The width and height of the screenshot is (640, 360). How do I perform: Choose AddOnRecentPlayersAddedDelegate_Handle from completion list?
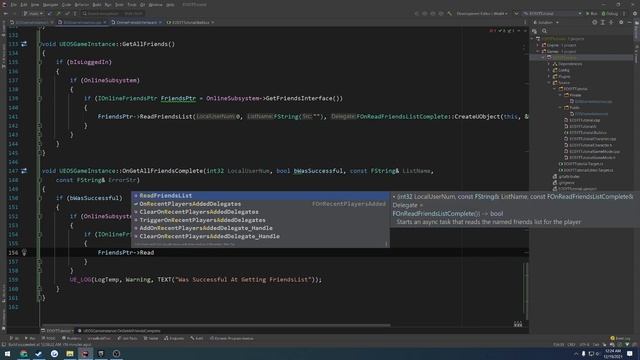260,228
